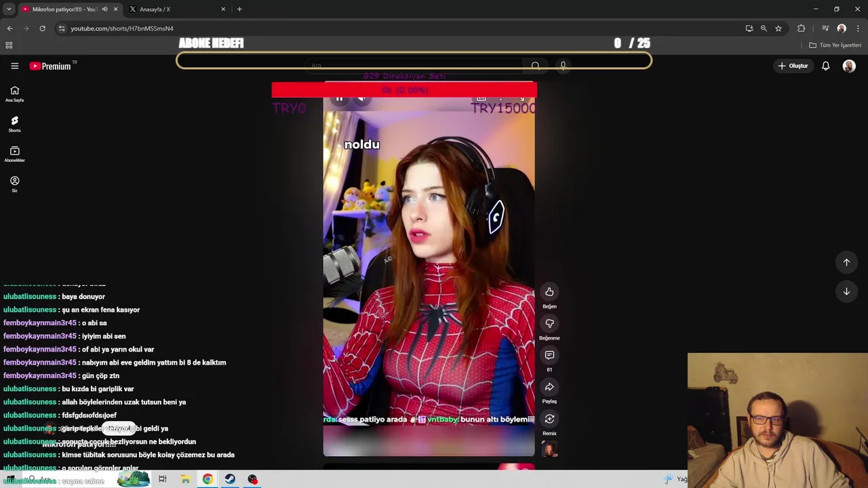Open Chrome extensions puzzle icon
The image size is (868, 488).
tap(802, 28)
